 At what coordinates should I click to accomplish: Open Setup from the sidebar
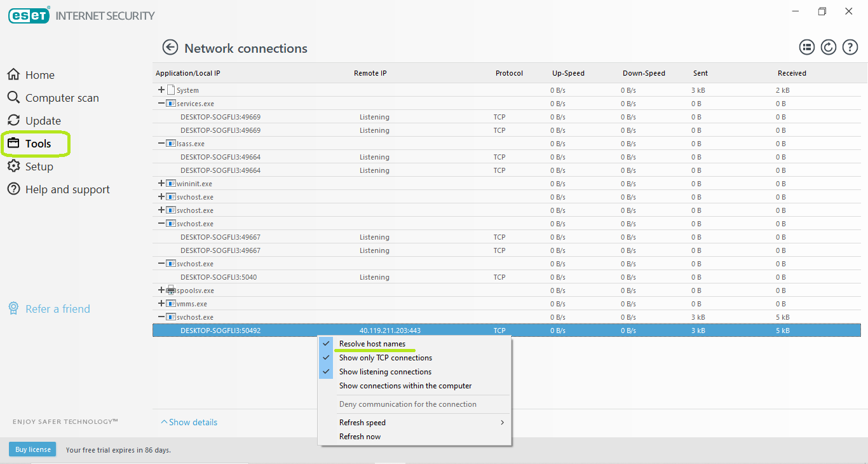(x=39, y=167)
